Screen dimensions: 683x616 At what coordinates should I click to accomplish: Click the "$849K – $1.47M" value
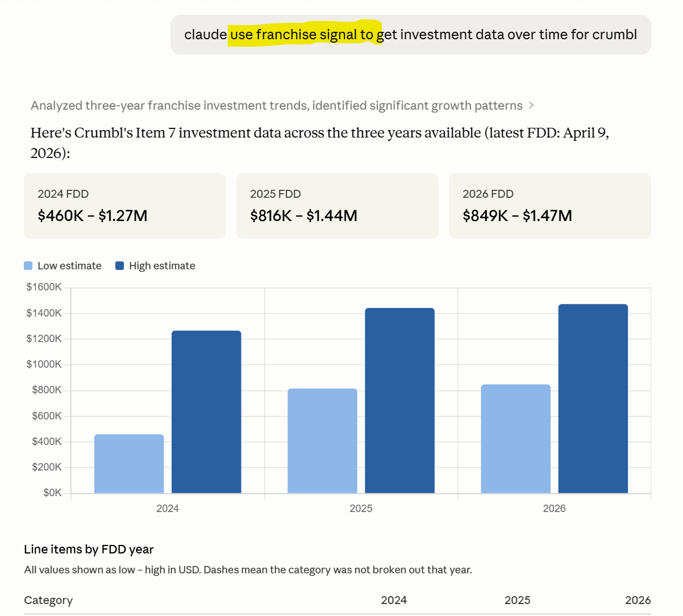click(518, 216)
